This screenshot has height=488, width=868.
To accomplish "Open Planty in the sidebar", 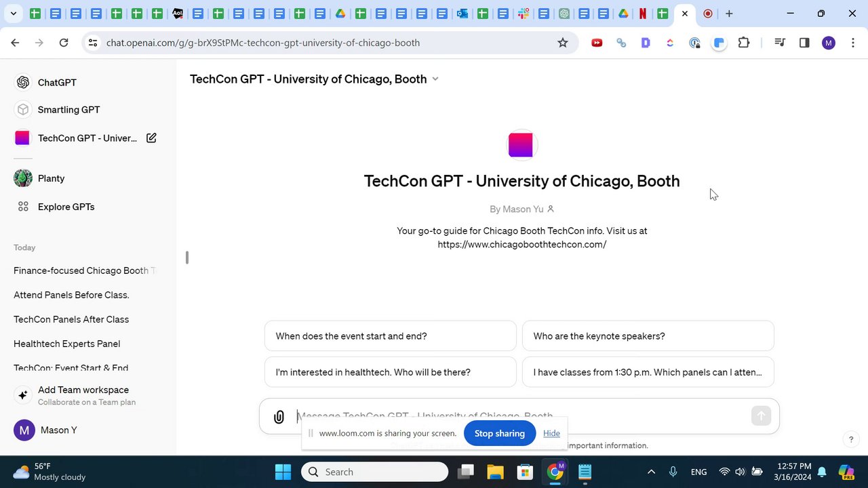I will pos(88,178).
